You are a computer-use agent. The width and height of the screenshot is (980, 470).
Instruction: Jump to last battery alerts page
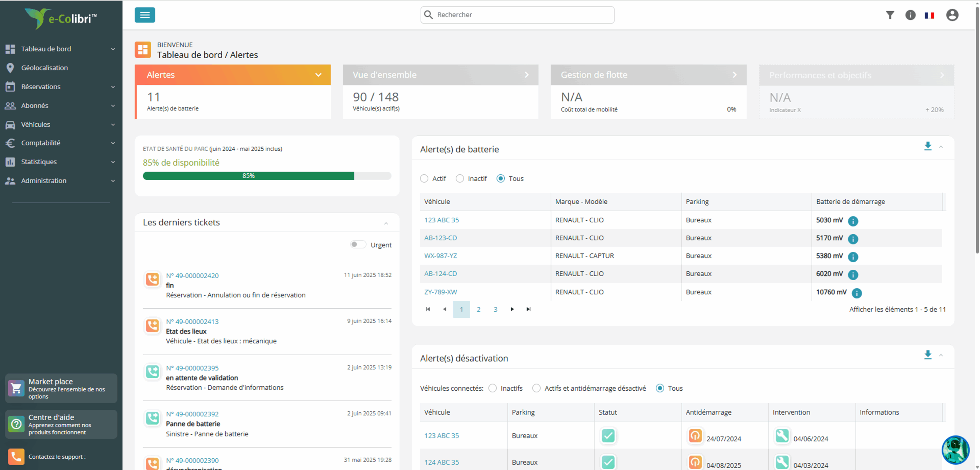[x=528, y=309]
